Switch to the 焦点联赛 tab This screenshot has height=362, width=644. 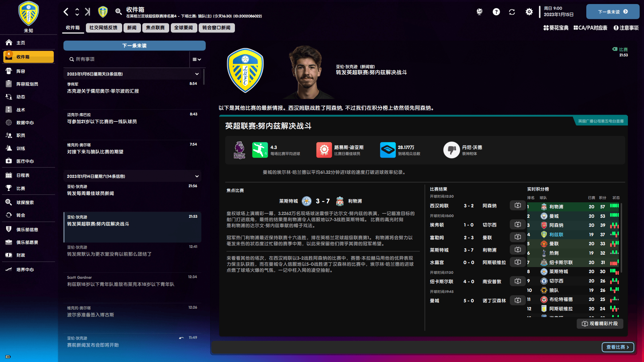point(155,28)
